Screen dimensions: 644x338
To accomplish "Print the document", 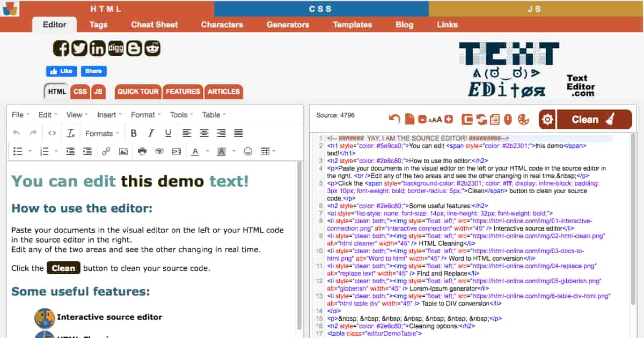I will [x=142, y=151].
